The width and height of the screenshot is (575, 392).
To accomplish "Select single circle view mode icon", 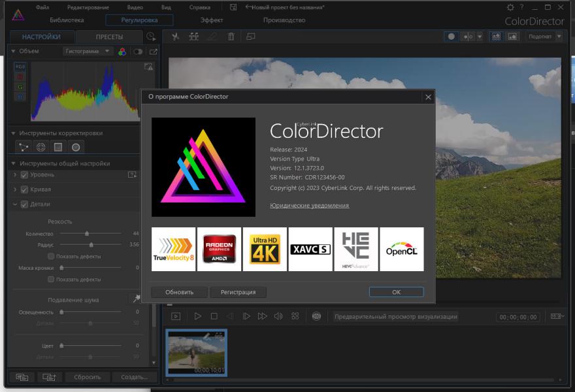I will 452,37.
